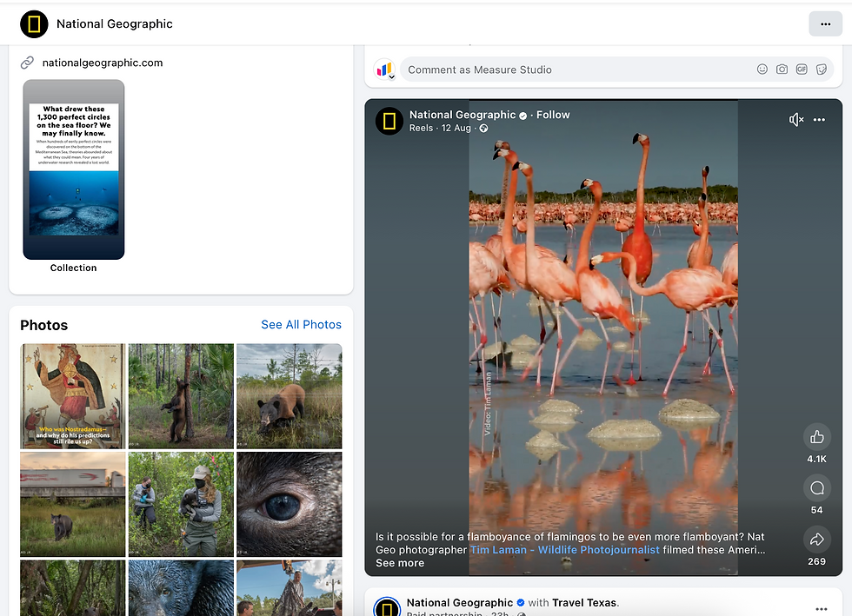Open the Nostradamus illustration photo

(73, 396)
